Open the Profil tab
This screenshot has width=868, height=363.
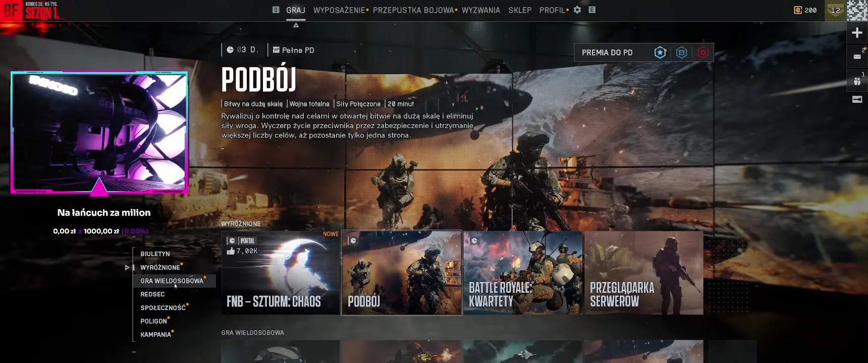point(552,10)
